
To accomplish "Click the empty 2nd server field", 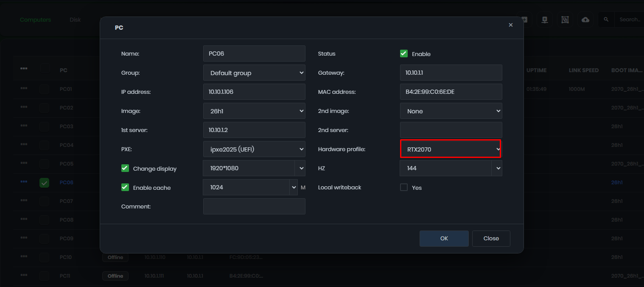I will click(451, 130).
